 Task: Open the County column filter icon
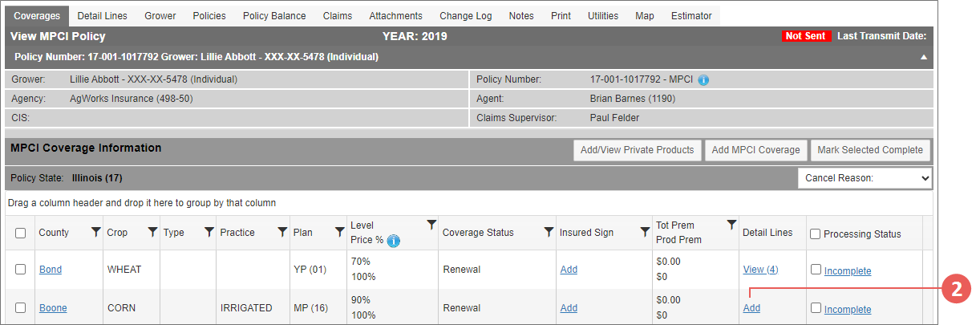pyautogui.click(x=95, y=232)
